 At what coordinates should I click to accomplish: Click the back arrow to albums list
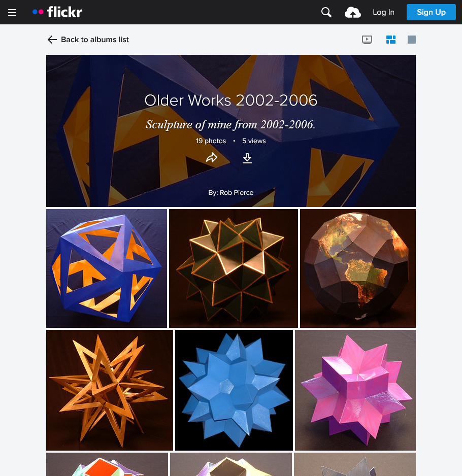[52, 40]
